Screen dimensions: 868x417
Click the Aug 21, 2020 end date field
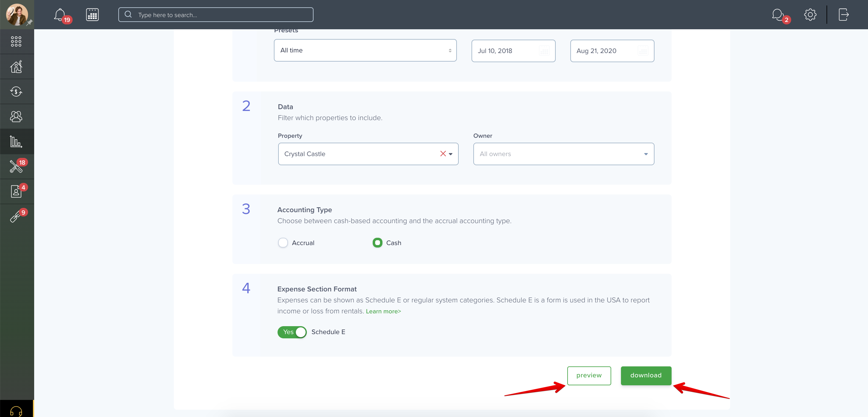click(612, 51)
